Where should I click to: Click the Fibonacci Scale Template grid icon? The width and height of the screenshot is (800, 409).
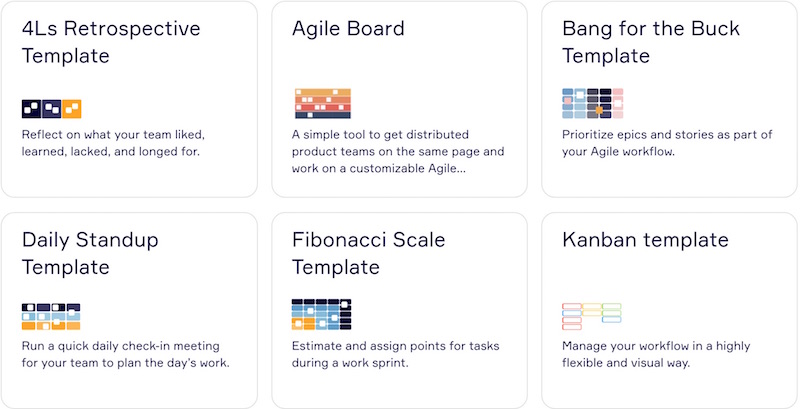click(321, 315)
